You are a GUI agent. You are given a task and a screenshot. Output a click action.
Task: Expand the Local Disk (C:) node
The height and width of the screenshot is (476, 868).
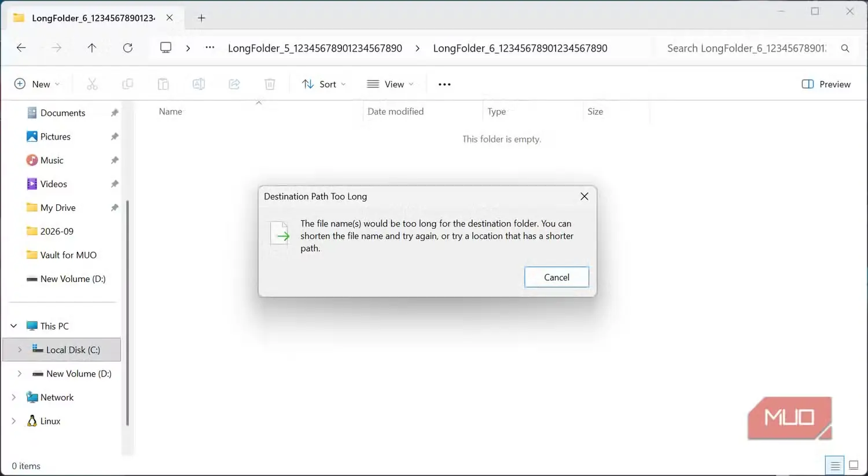coord(20,350)
